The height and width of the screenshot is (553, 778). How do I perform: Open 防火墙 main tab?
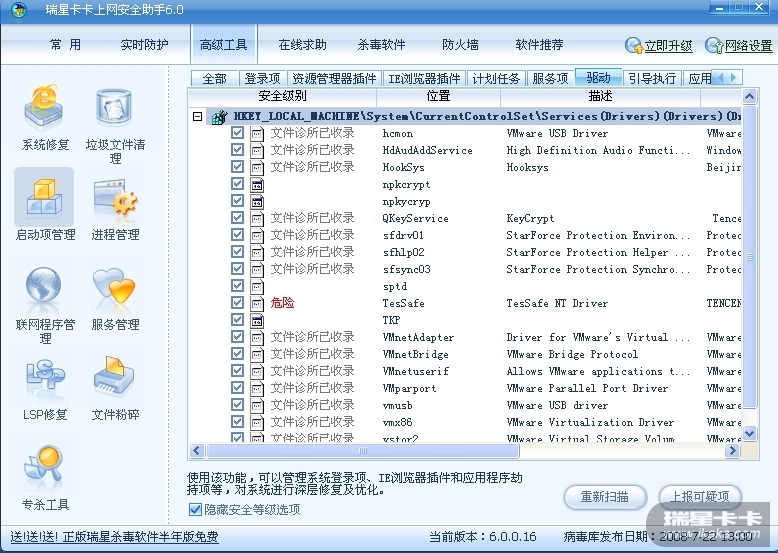tap(460, 45)
